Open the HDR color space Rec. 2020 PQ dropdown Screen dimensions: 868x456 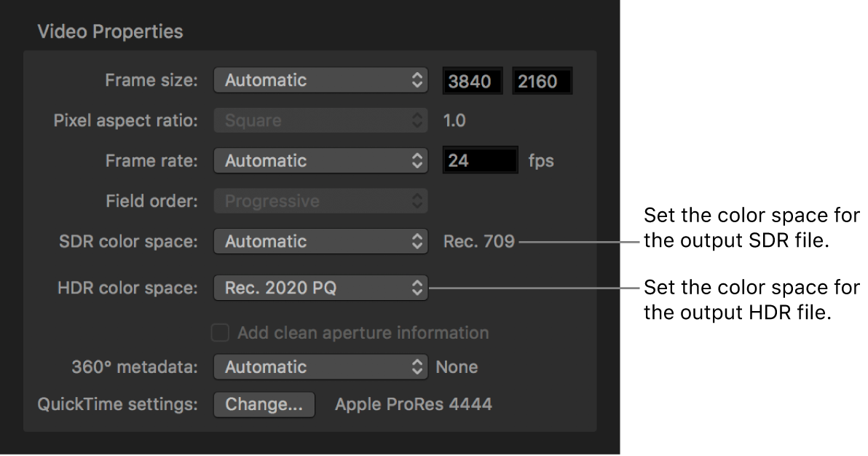[313, 288]
